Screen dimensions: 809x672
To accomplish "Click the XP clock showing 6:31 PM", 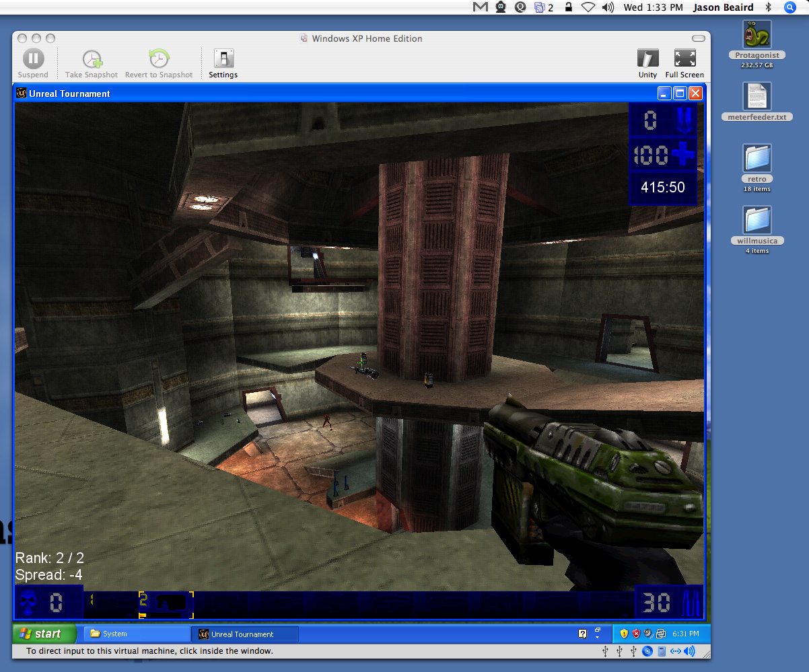I will 684,634.
